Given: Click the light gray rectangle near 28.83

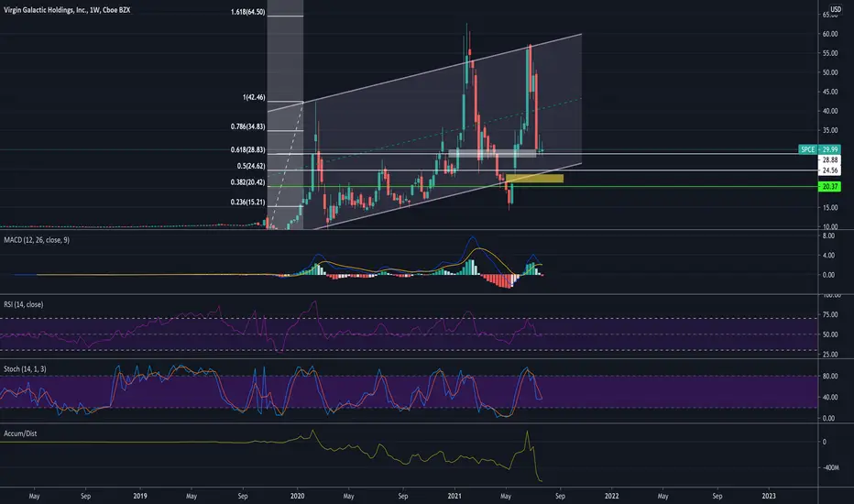Looking at the screenshot, I should 492,153.
